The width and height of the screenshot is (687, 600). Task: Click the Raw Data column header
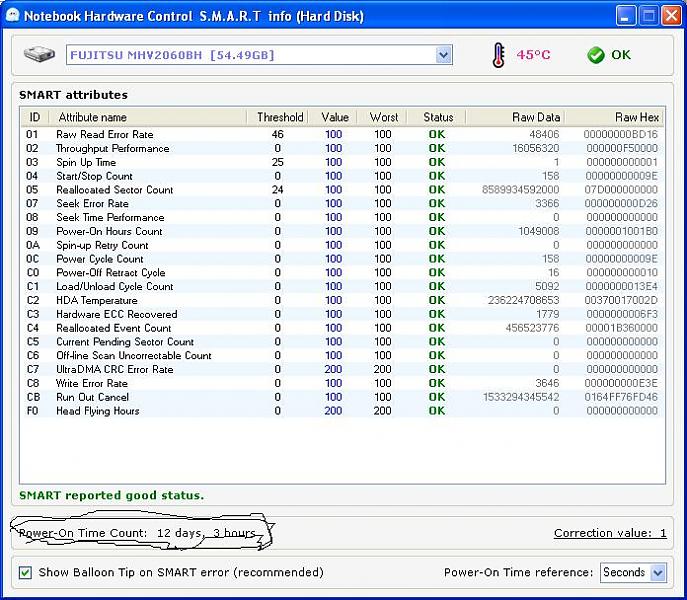point(535,117)
